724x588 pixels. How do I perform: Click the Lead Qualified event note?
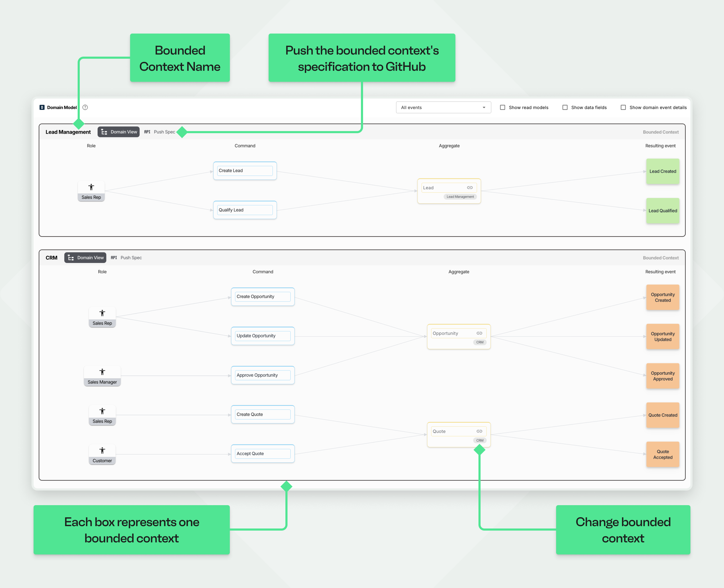[663, 211]
